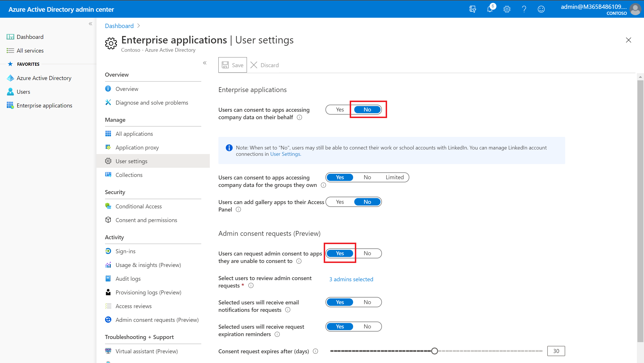Image resolution: width=644 pixels, height=363 pixels.
Task: Click info icon beside 'Consent request expires after'
Action: click(315, 351)
